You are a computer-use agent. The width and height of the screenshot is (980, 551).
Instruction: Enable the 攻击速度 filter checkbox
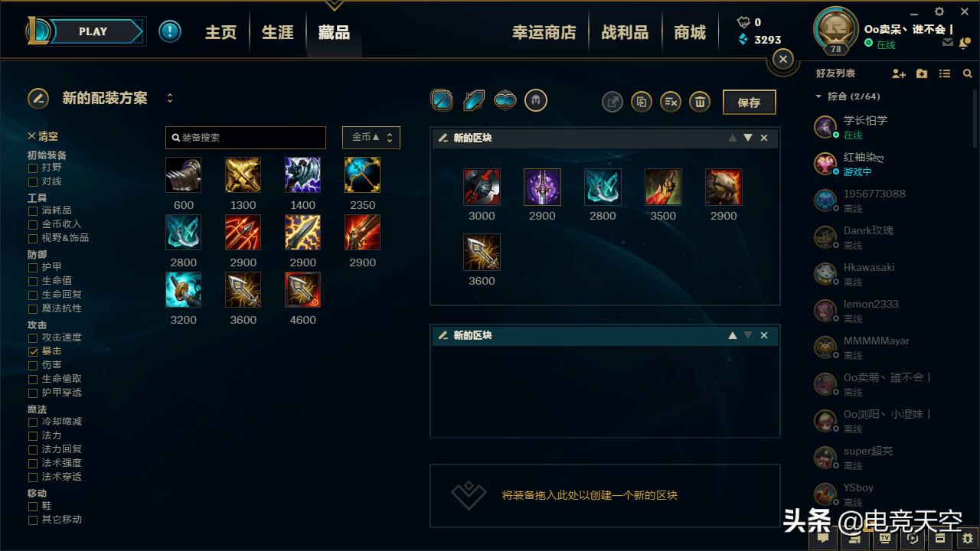(x=33, y=337)
